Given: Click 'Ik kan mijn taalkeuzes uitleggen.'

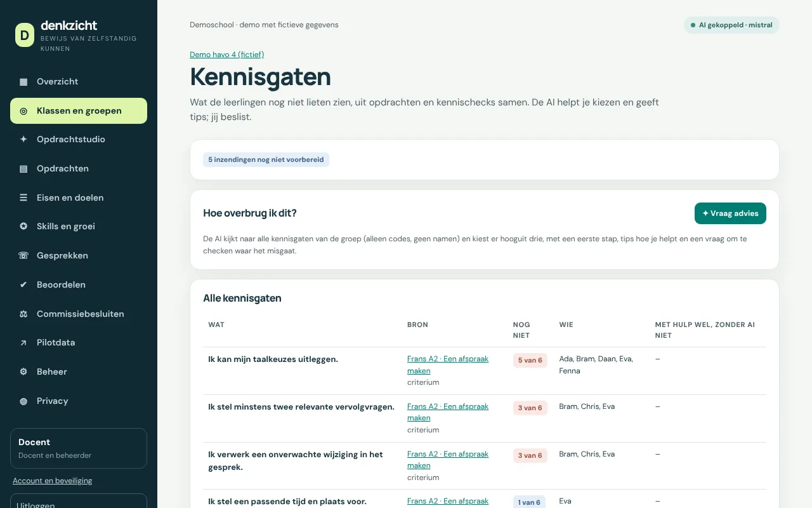Looking at the screenshot, I should 273,359.
